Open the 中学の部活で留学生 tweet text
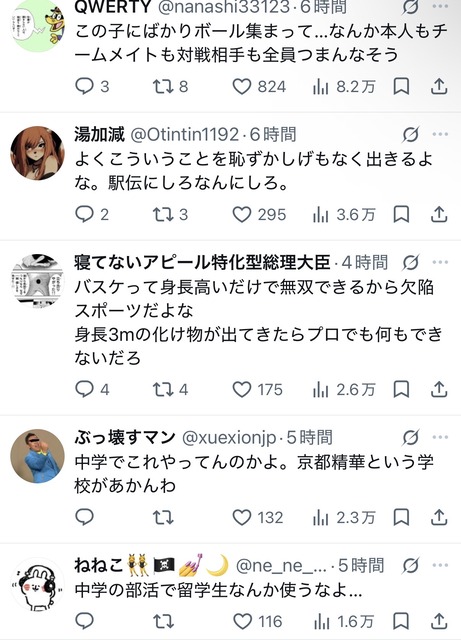Image resolution: width=461 pixels, height=640 pixels. coord(218,590)
